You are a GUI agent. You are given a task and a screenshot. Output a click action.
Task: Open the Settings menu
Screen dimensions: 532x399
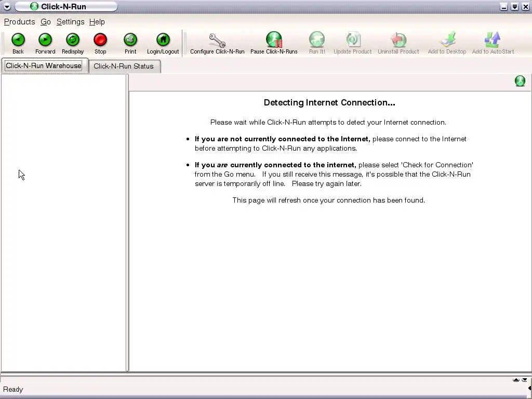pyautogui.click(x=70, y=22)
